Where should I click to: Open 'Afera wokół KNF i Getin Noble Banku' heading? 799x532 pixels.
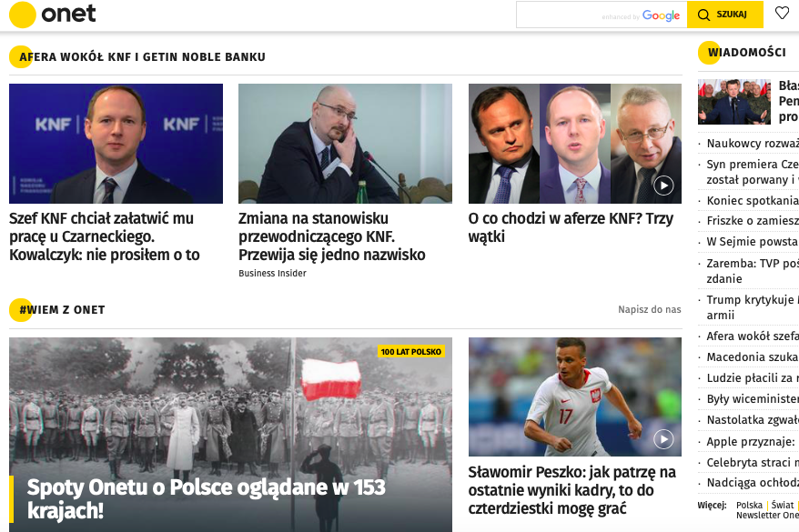click(142, 57)
